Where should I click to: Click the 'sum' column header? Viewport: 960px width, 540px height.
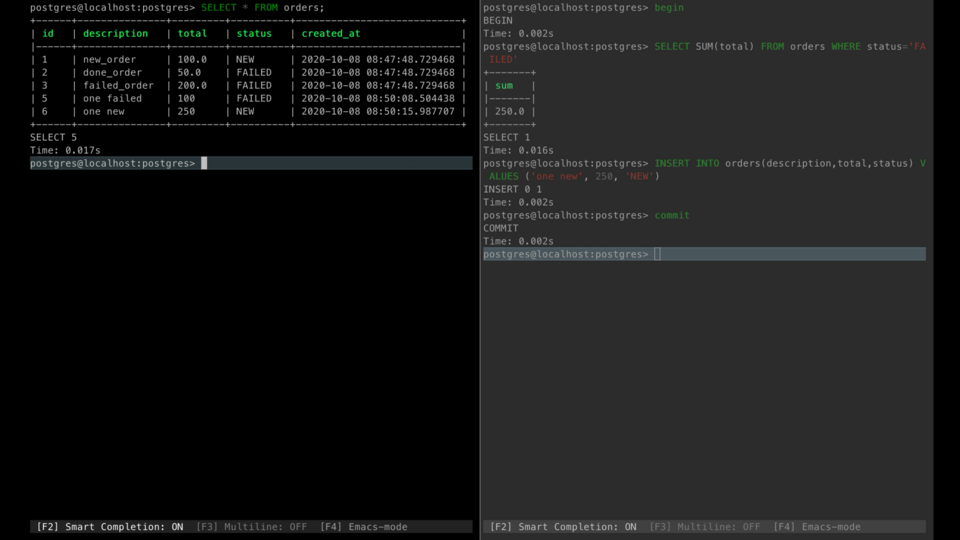[x=504, y=86]
